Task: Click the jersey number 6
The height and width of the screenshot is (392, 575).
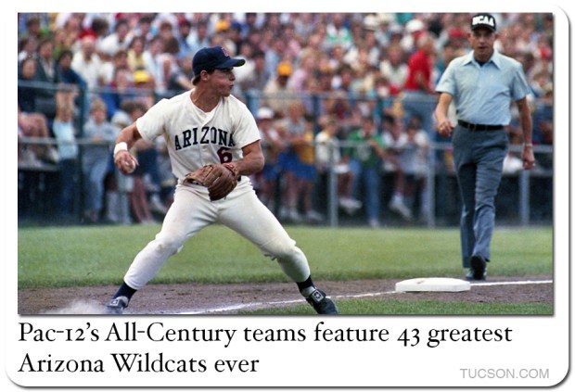Action: (224, 155)
